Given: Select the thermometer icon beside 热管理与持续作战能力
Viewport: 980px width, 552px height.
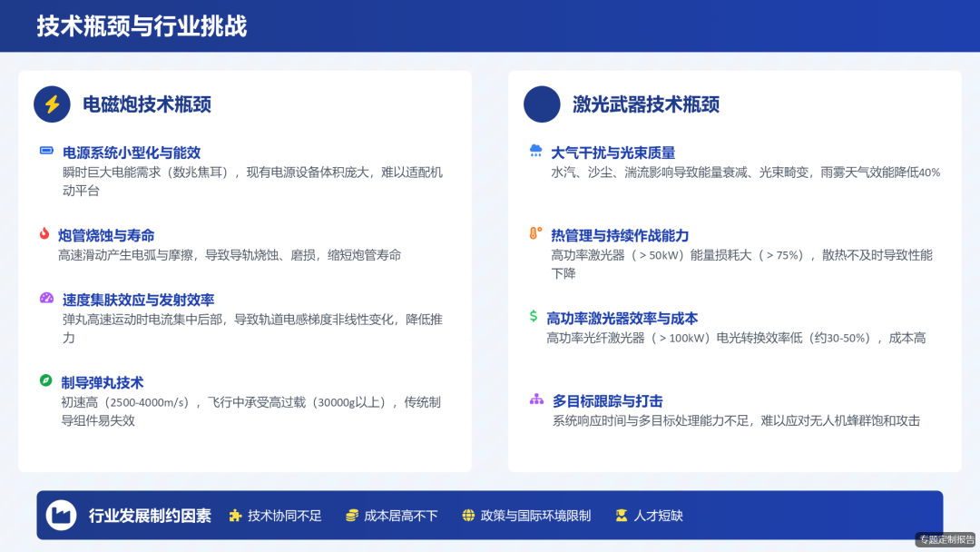Looking at the screenshot, I should tap(534, 234).
